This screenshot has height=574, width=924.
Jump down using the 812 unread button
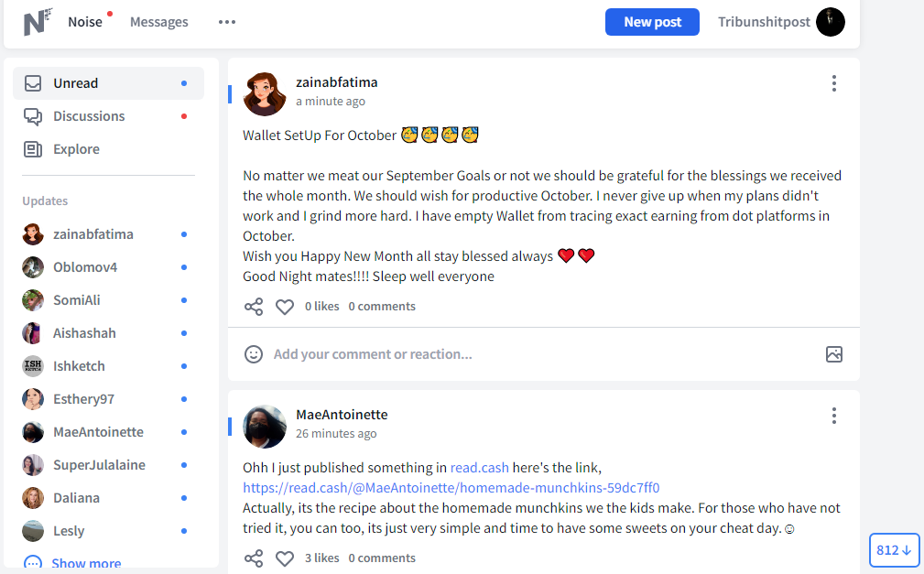click(894, 550)
